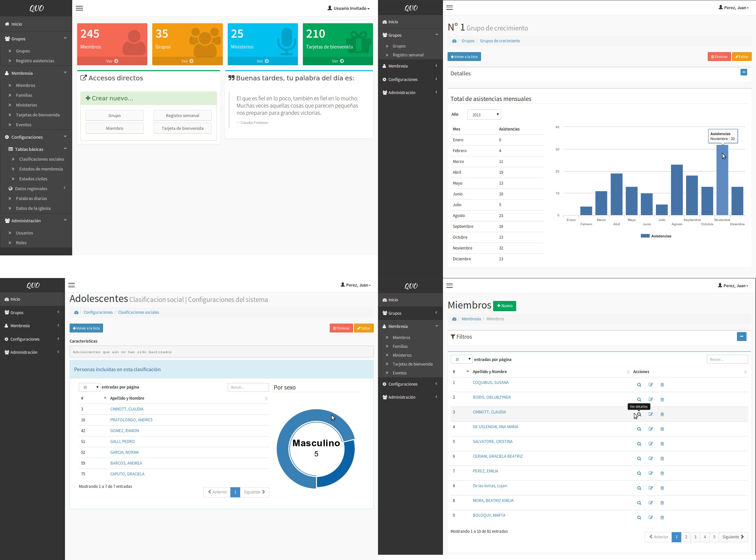This screenshot has height=560, width=756.
Task: Click the Asistencias legend color swatch
Action: click(645, 236)
